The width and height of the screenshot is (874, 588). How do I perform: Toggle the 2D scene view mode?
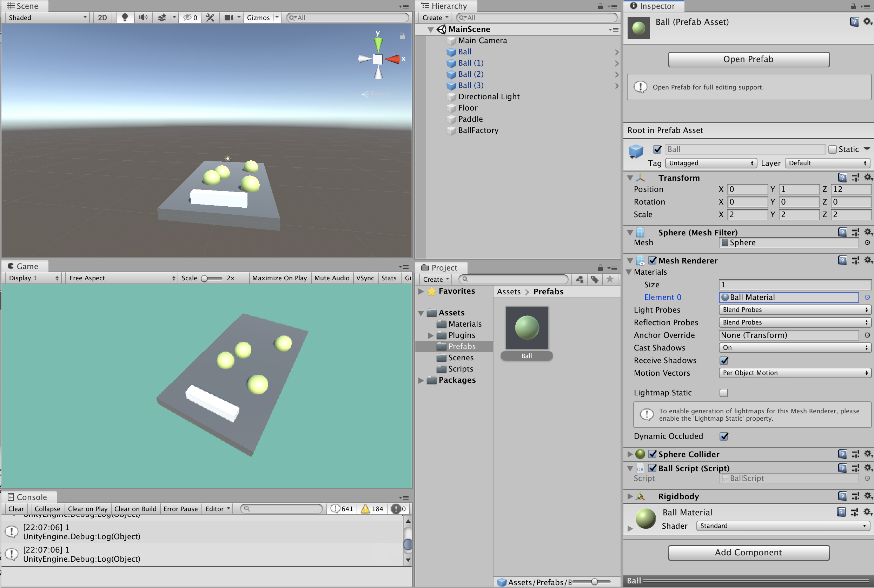[x=102, y=18]
